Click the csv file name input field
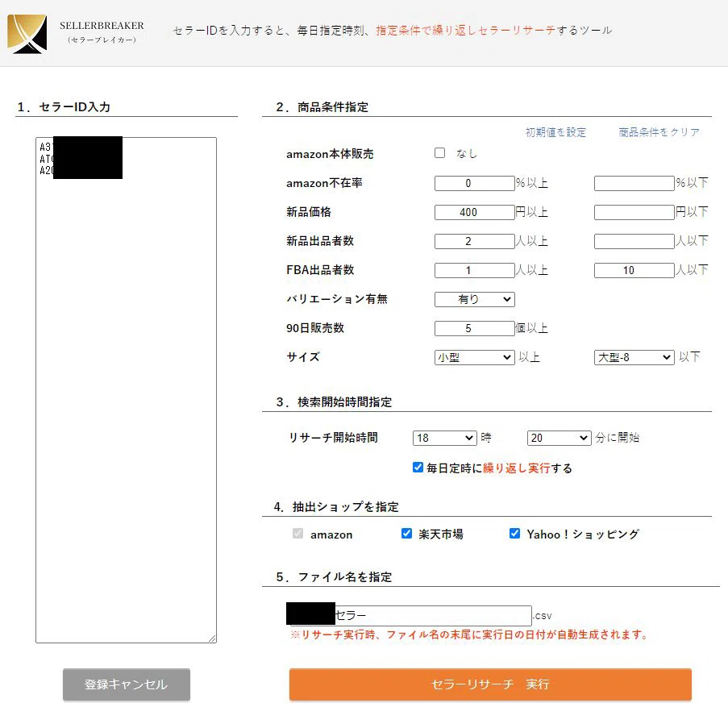The width and height of the screenshot is (728, 703). [x=411, y=615]
